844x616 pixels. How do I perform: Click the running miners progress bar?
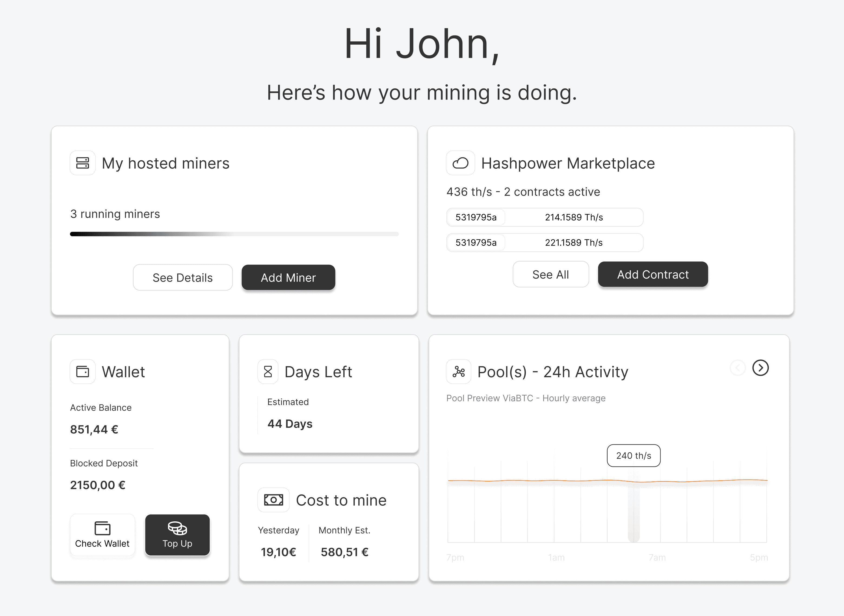(x=234, y=234)
